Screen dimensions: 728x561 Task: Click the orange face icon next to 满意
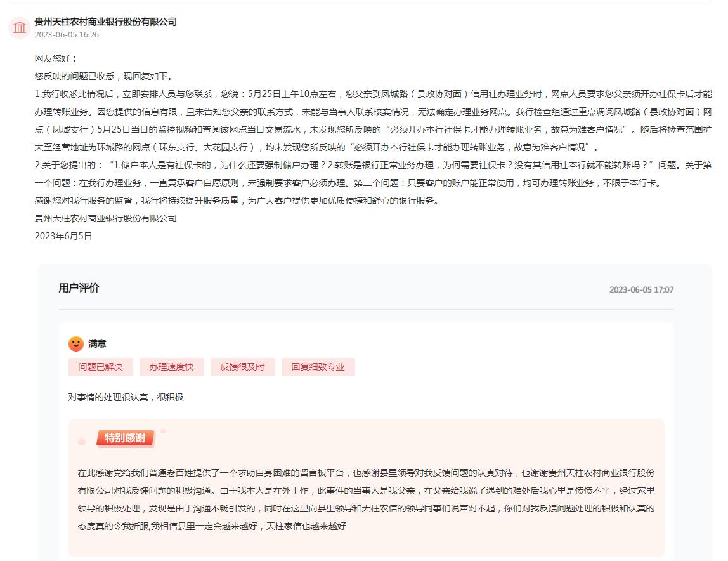point(76,343)
